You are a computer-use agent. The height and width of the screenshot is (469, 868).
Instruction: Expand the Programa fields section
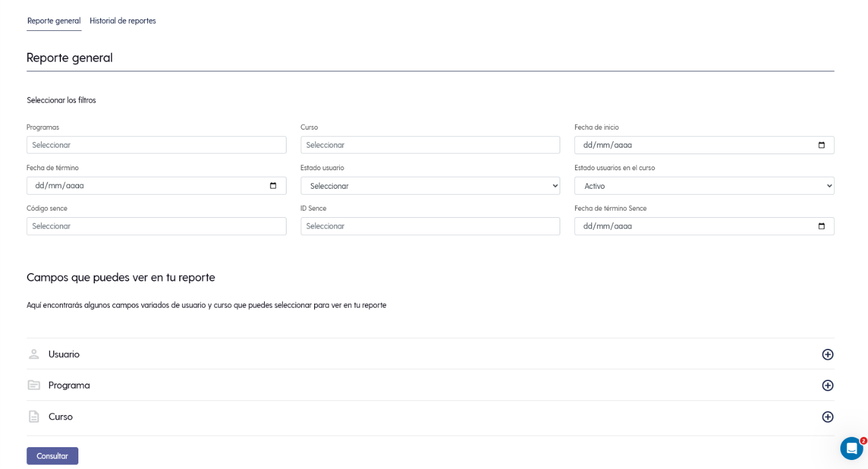tap(430, 385)
